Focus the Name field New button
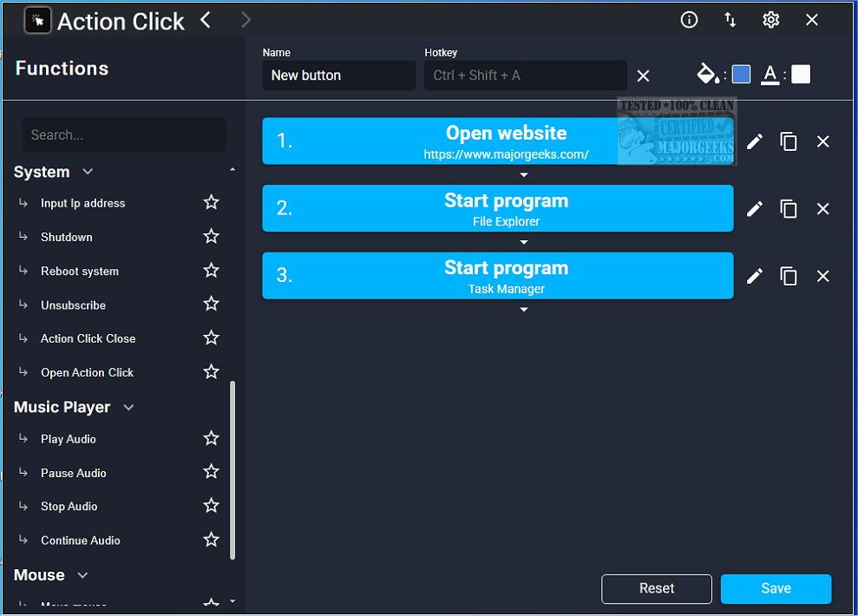This screenshot has height=616, width=858. point(338,75)
